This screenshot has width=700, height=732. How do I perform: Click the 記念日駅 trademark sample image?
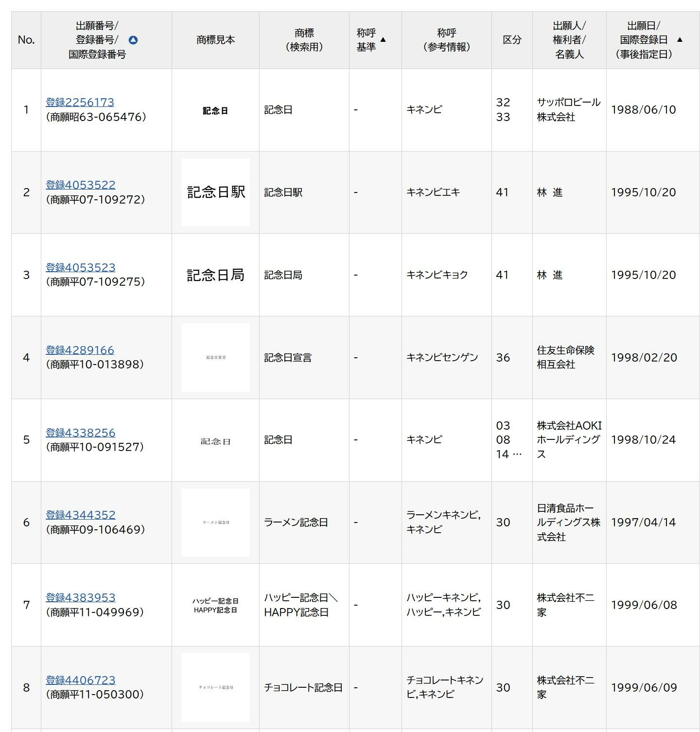click(x=215, y=192)
